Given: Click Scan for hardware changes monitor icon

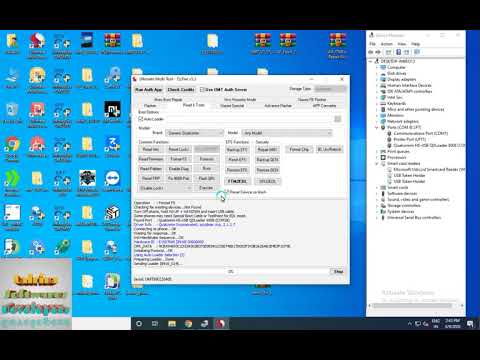Looking at the screenshot, I should click(x=417, y=52).
